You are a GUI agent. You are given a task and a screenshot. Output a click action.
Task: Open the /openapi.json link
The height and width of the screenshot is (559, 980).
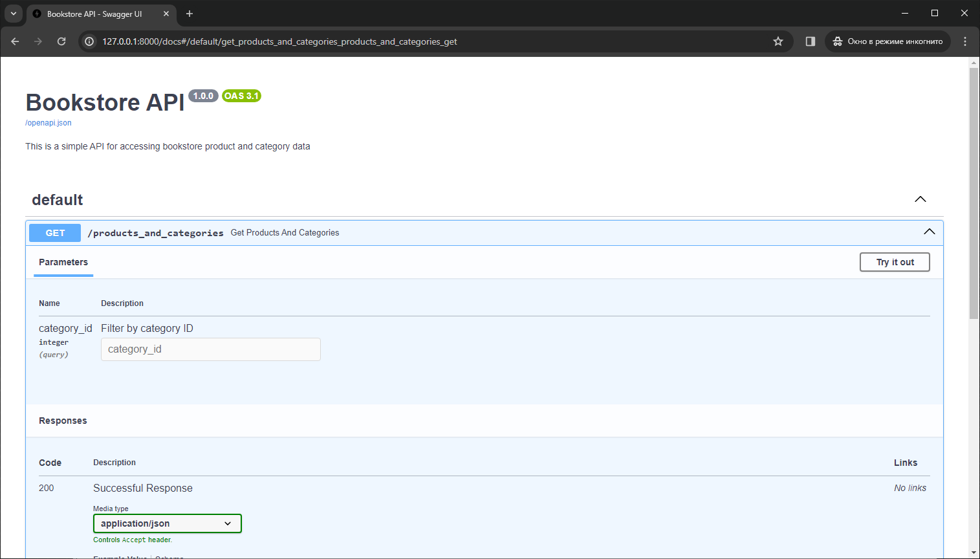[48, 122]
